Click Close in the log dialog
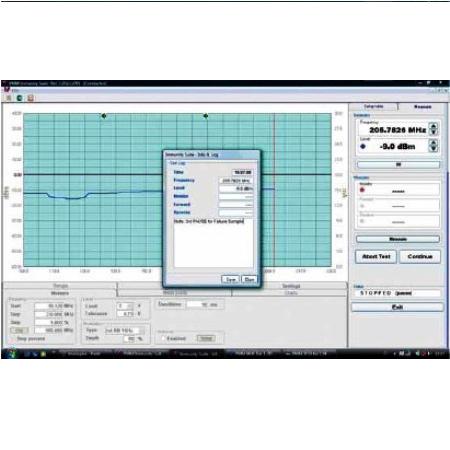The image size is (450, 450). (249, 279)
